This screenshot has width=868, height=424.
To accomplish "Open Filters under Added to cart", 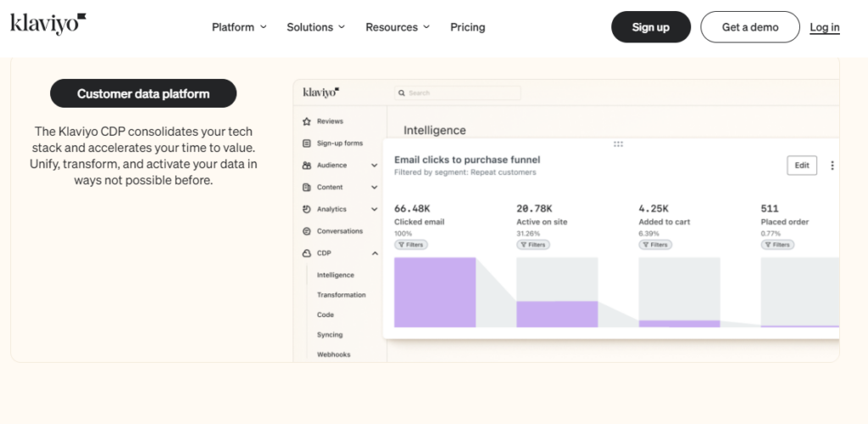I will 655,245.
